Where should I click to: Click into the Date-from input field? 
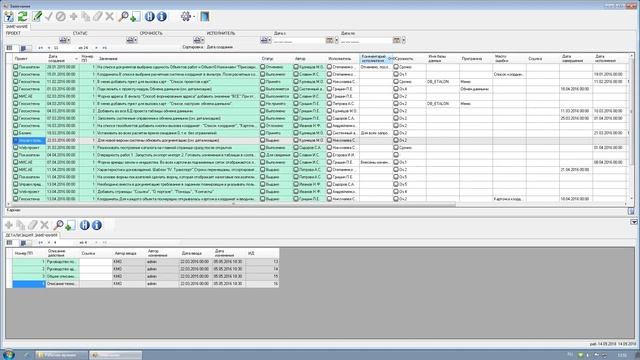click(x=299, y=40)
